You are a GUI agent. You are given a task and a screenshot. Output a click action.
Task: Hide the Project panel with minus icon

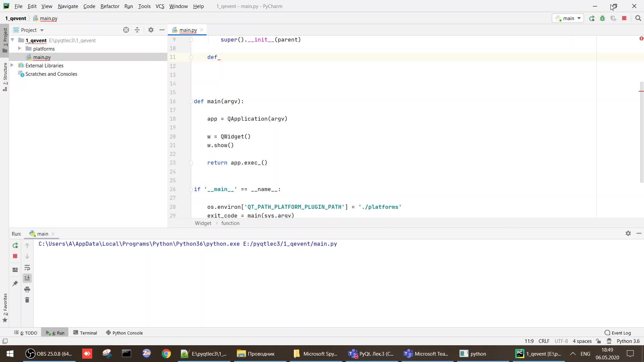tap(162, 30)
